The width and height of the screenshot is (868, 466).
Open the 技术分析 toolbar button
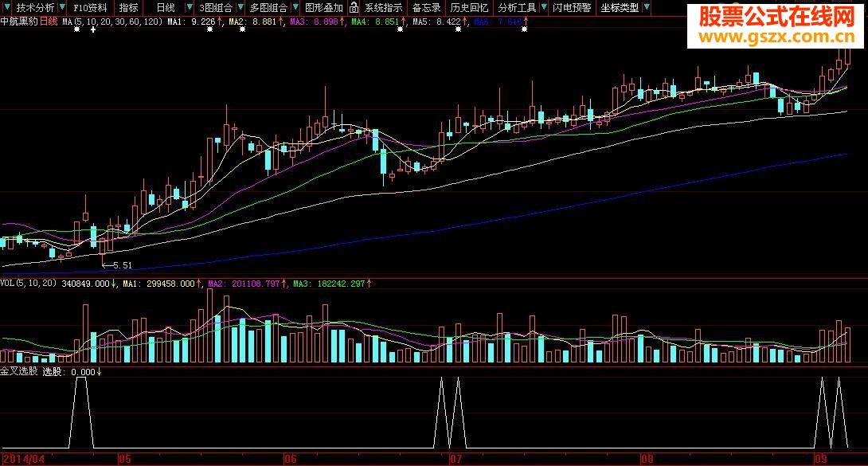click(35, 8)
